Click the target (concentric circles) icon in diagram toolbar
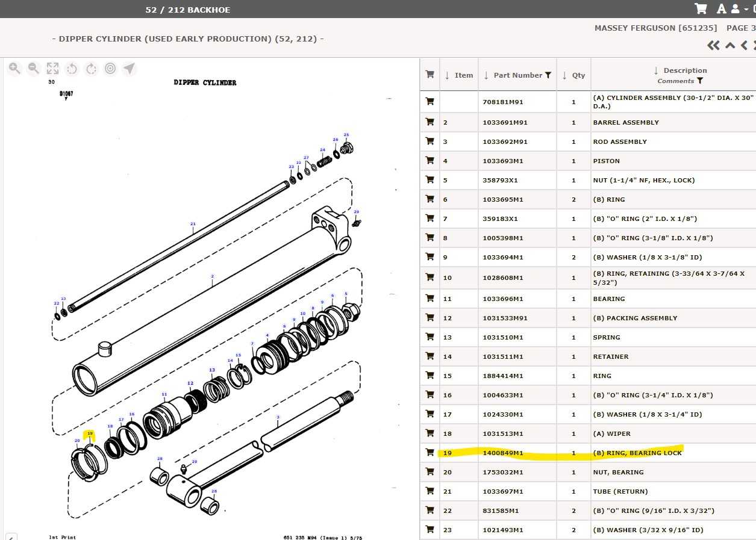The image size is (756, 540). pyautogui.click(x=110, y=69)
